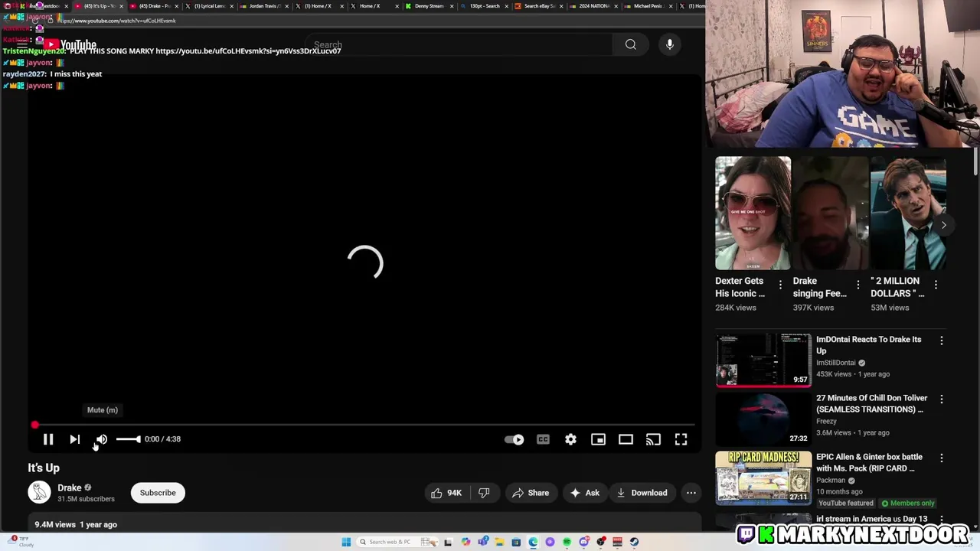Toggle closed captions (CC)
Screen dimensions: 980x551
click(543, 439)
